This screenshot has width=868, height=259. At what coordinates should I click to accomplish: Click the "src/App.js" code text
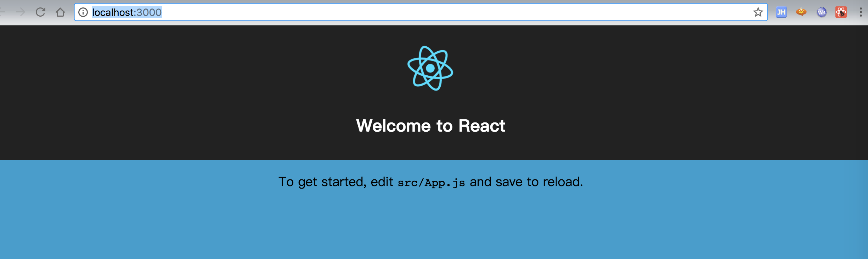point(431,183)
